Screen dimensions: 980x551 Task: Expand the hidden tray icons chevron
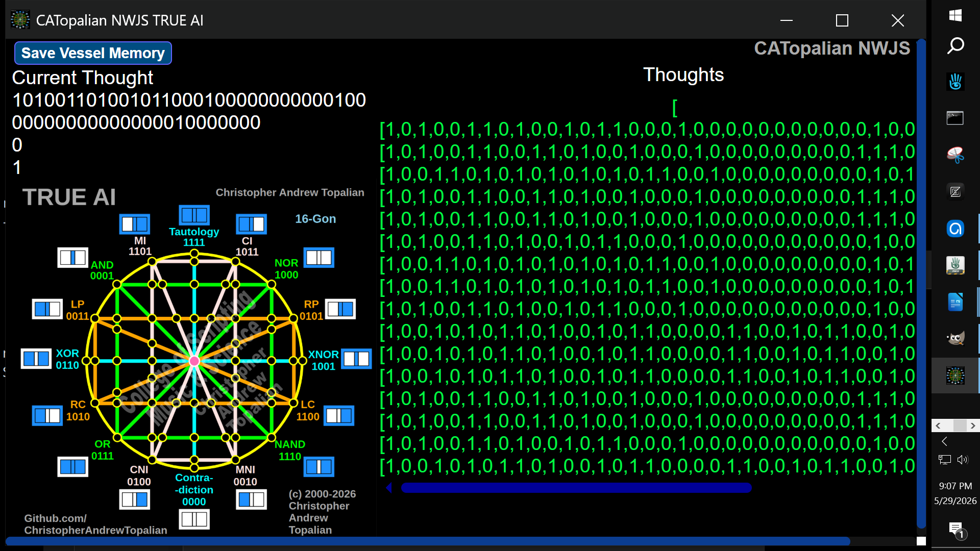click(944, 441)
